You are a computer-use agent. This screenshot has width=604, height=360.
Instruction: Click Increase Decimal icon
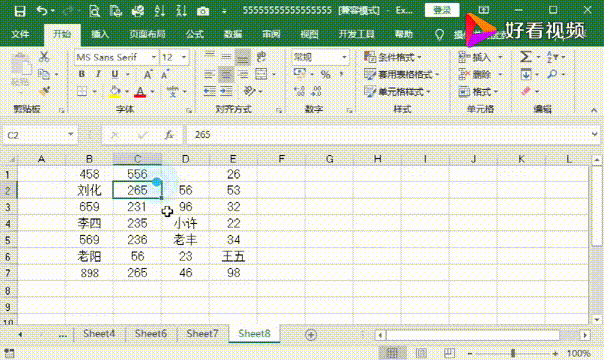[x=299, y=91]
